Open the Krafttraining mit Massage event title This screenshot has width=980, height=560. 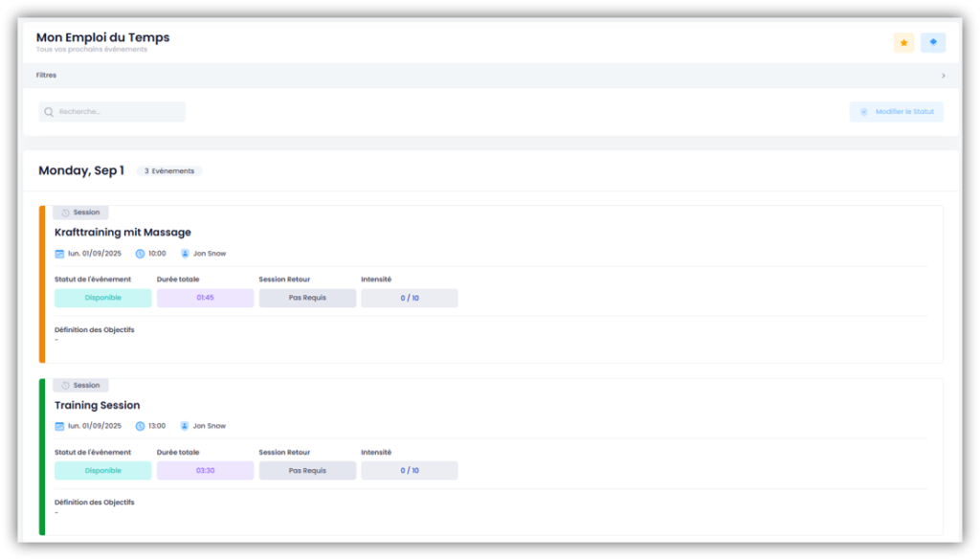[122, 233]
